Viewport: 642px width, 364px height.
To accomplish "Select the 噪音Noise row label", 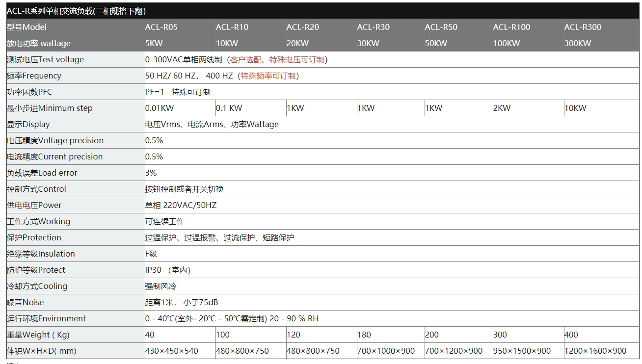I will [x=26, y=302].
